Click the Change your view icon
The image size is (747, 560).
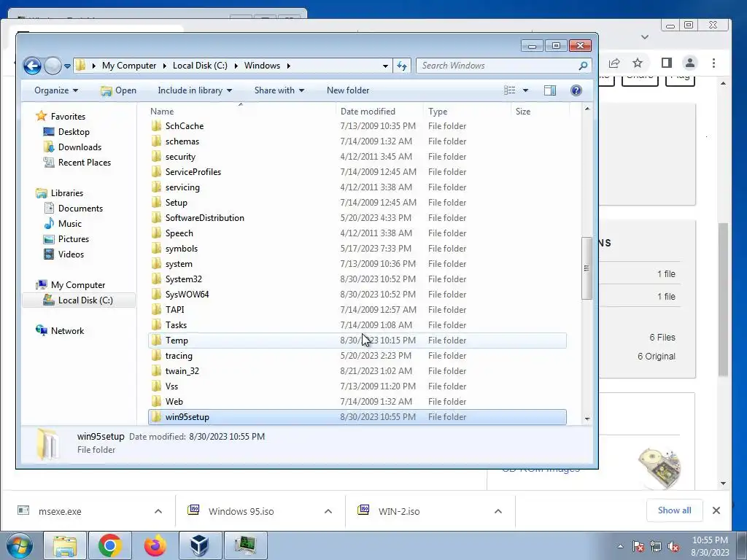pyautogui.click(x=510, y=90)
